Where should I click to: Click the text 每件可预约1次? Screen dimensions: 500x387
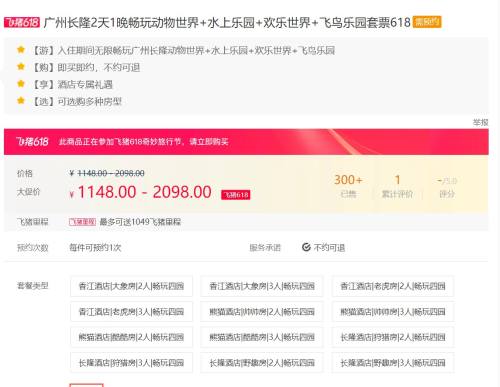[x=95, y=248]
